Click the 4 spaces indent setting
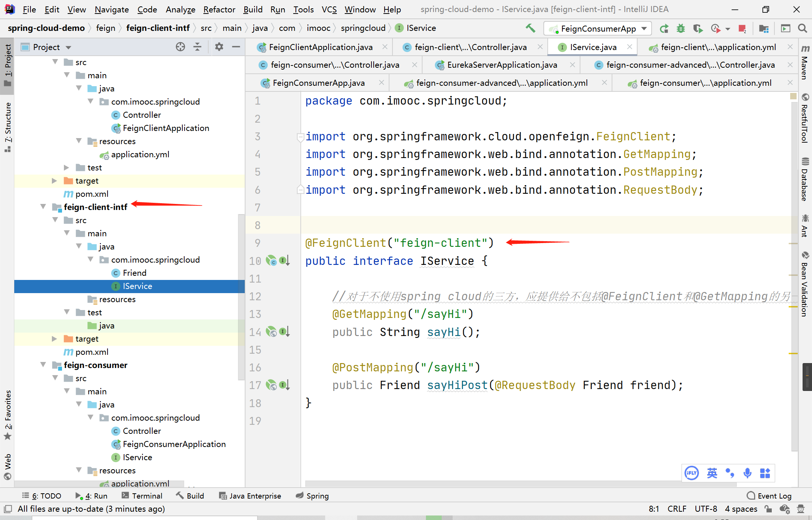 (741, 509)
